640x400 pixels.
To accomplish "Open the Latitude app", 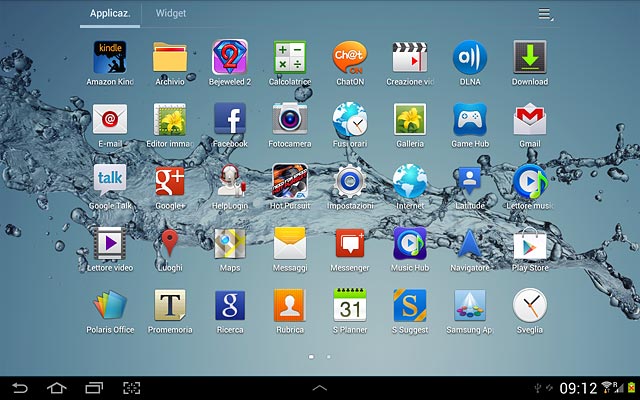I will [470, 180].
